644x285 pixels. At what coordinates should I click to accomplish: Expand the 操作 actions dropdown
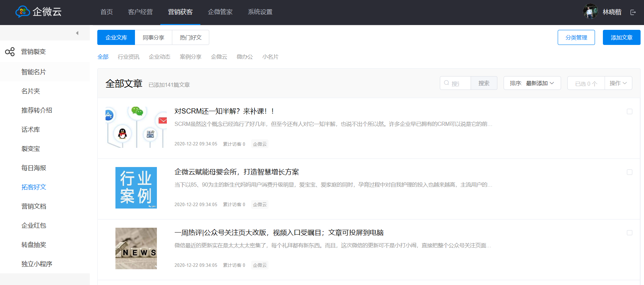(x=618, y=83)
